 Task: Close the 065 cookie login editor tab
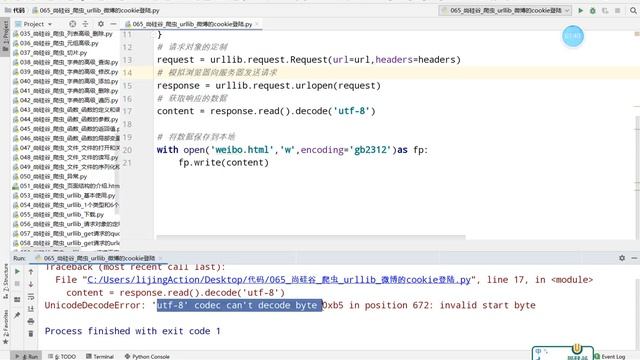coord(257,24)
